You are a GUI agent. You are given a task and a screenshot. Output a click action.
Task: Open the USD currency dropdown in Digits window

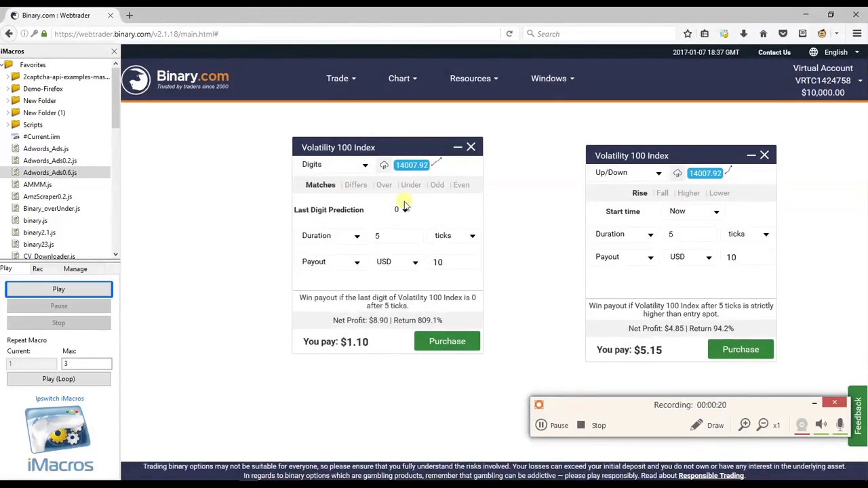pos(397,262)
